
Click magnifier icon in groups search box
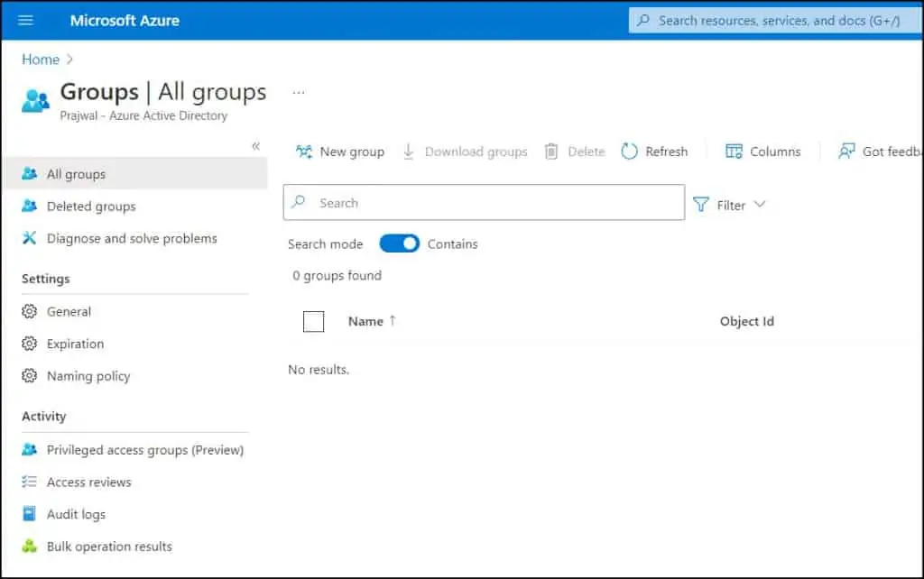click(299, 202)
